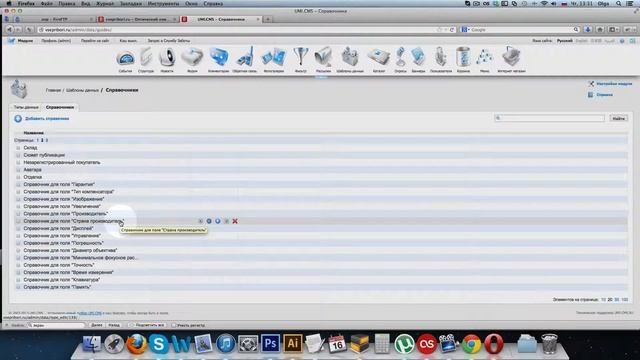The image size is (640, 360).
Task: Open Google Chrome from the Dock
Action: (x=471, y=344)
